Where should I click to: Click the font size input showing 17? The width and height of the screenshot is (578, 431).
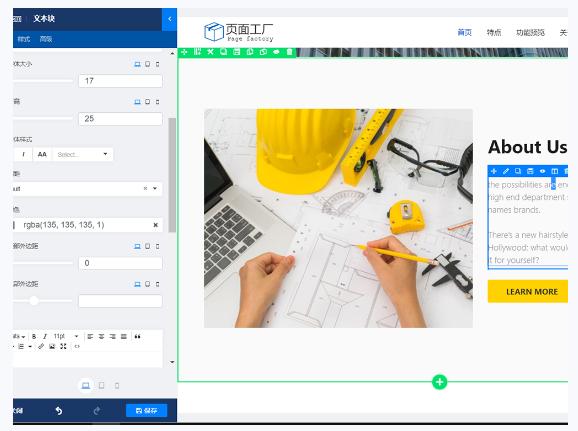[x=120, y=81]
